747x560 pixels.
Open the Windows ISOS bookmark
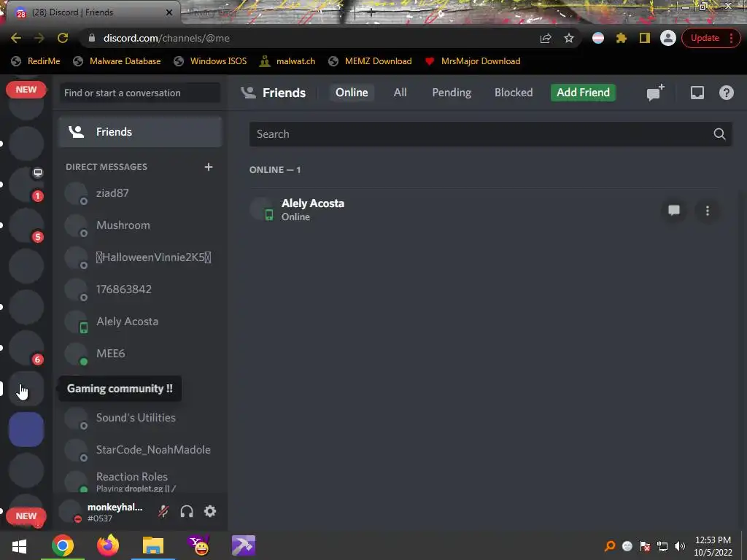pyautogui.click(x=210, y=61)
